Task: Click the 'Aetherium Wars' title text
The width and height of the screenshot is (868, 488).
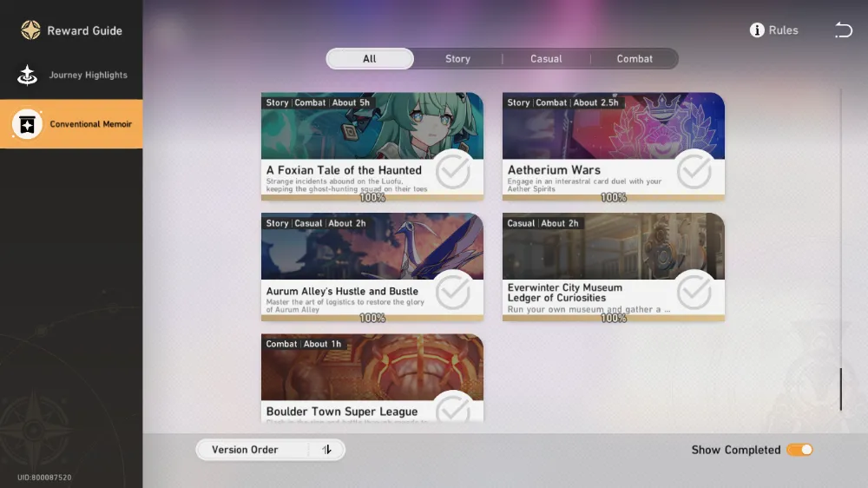Action: click(x=554, y=170)
